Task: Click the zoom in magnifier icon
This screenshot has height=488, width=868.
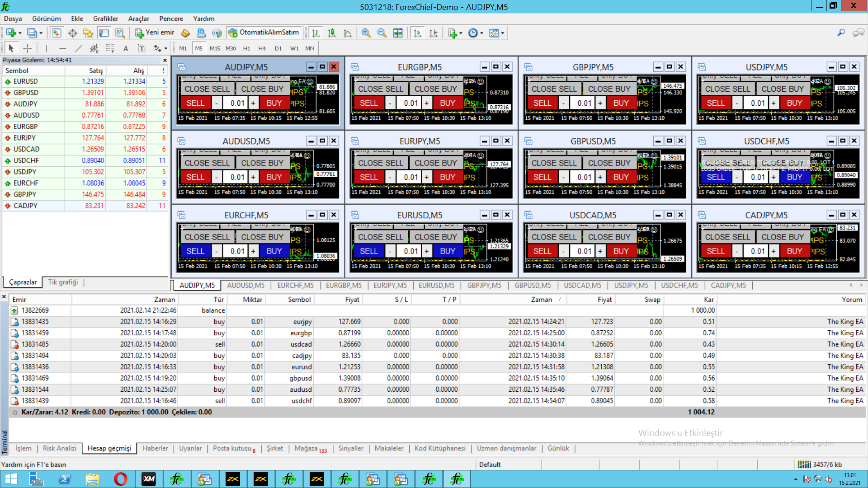Action: coord(366,33)
